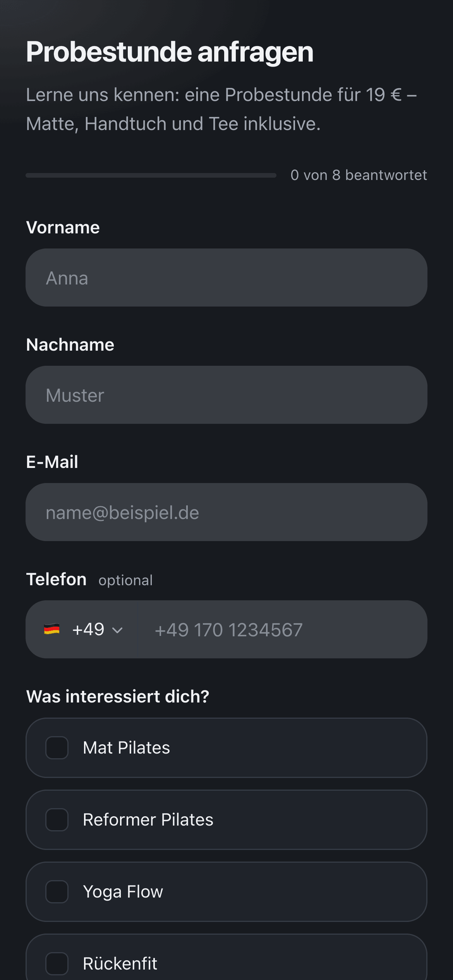
Task: Enable the Yoga Flow checkbox
Action: pyautogui.click(x=57, y=892)
